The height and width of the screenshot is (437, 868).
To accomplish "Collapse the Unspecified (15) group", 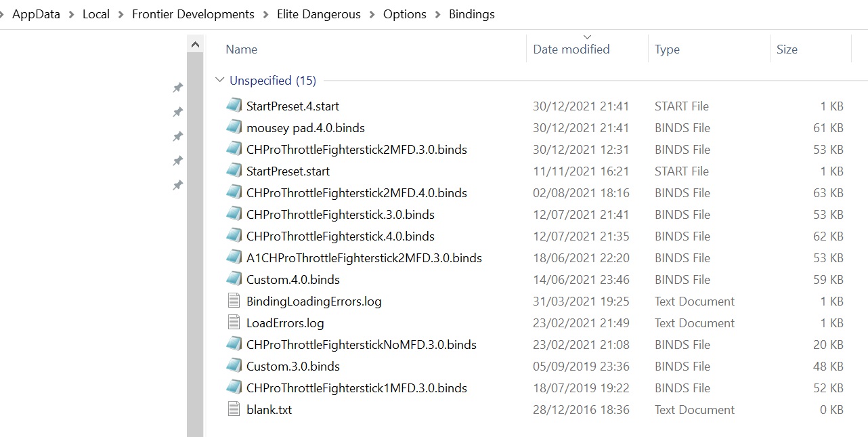I will click(x=219, y=80).
